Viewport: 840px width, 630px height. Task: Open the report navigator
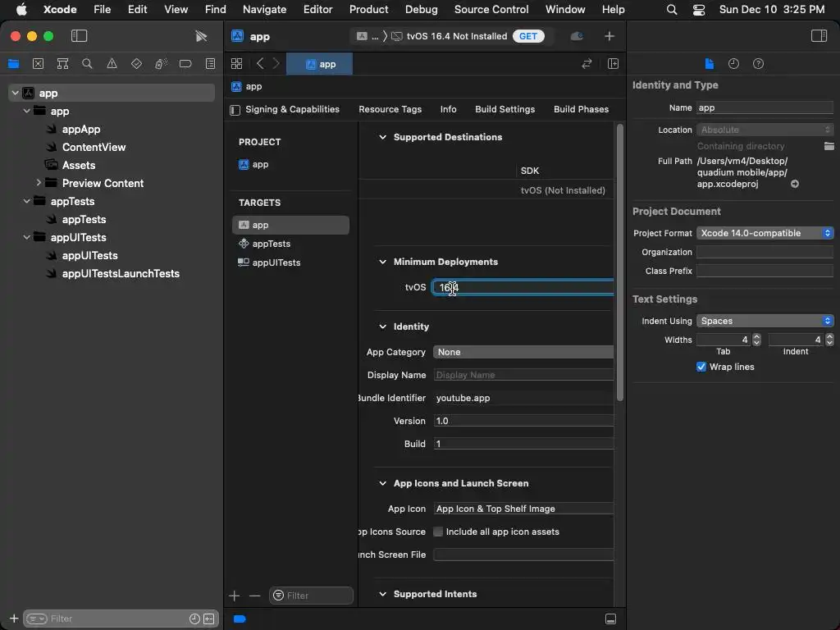pos(211,64)
